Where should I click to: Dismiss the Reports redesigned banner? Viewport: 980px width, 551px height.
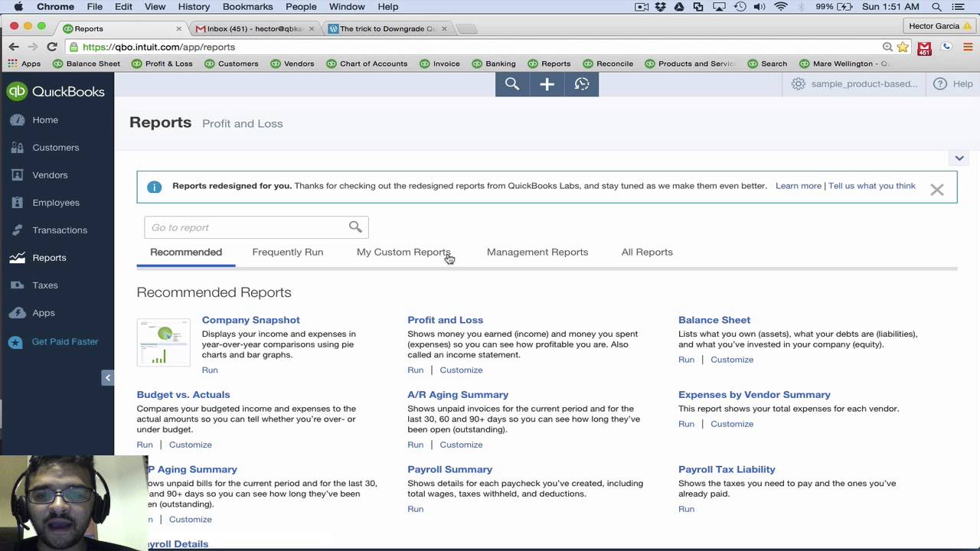(937, 189)
